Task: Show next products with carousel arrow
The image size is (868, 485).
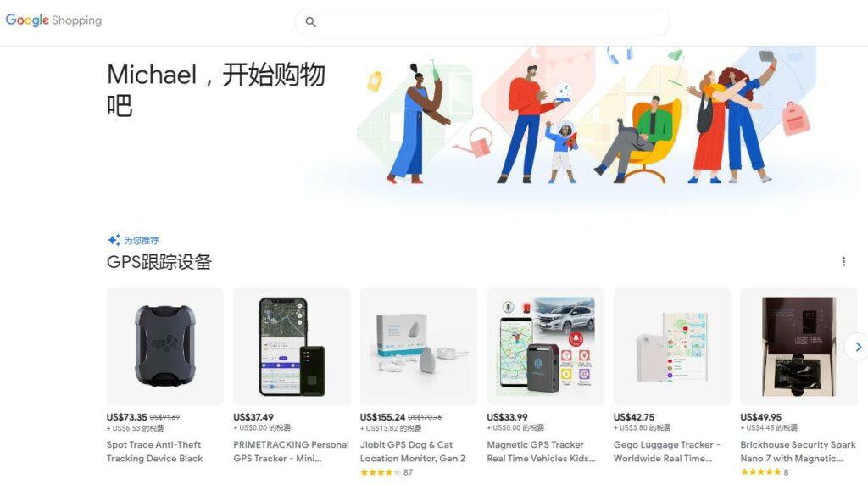Action: pyautogui.click(x=857, y=347)
